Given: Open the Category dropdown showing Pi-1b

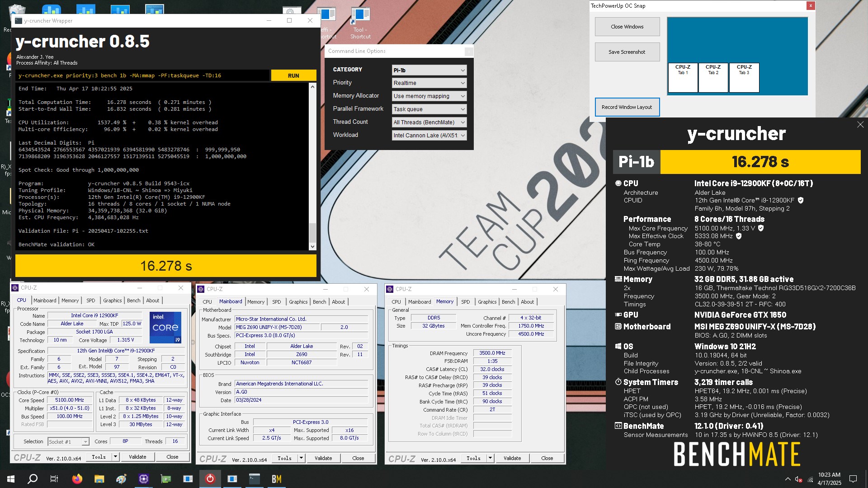Looking at the screenshot, I should click(429, 70).
